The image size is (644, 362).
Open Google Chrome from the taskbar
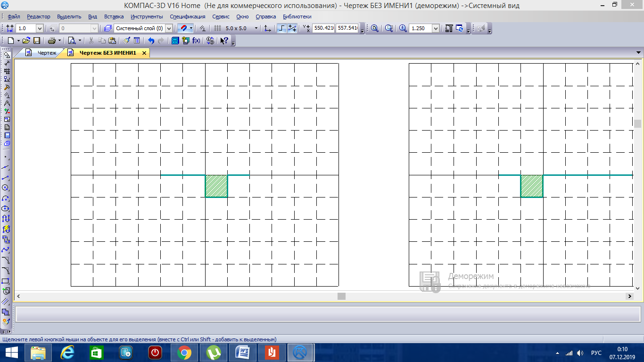184,352
